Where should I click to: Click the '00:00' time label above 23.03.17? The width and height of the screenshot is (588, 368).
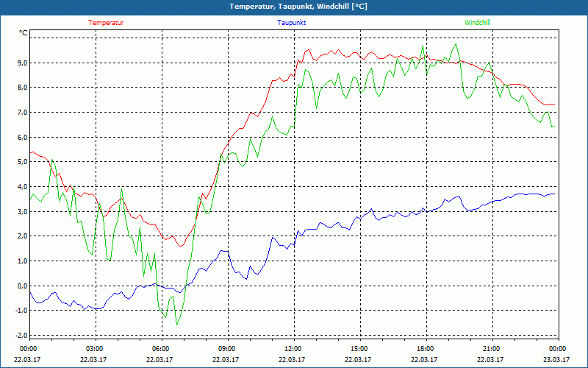(557, 349)
